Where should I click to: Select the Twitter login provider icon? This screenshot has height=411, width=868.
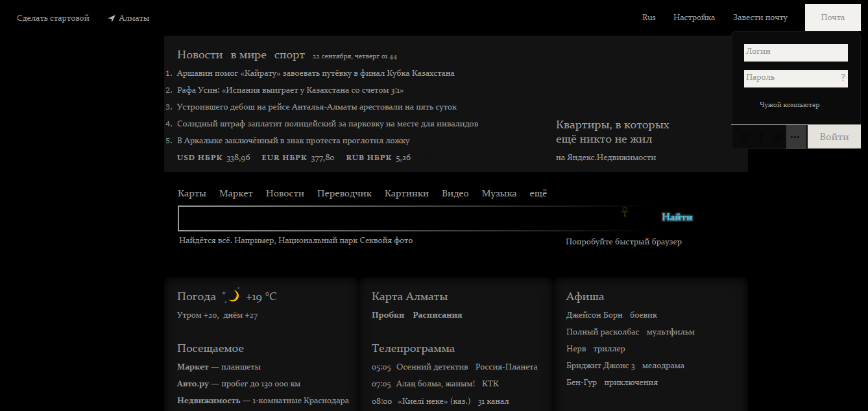coord(777,137)
